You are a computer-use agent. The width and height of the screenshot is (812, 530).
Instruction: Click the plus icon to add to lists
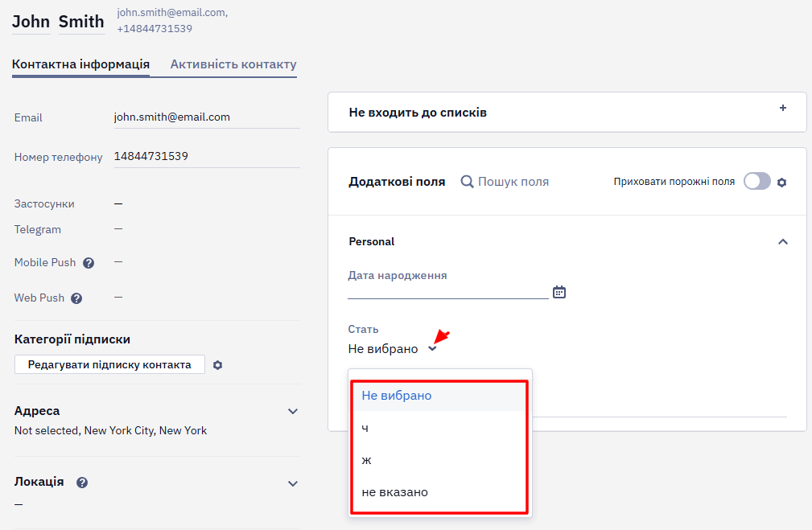click(783, 108)
